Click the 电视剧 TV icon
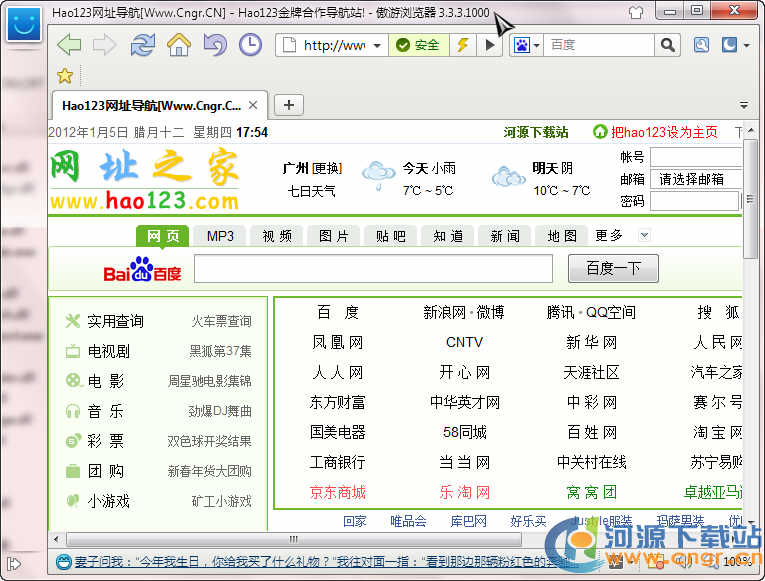765x581 pixels. (x=73, y=351)
